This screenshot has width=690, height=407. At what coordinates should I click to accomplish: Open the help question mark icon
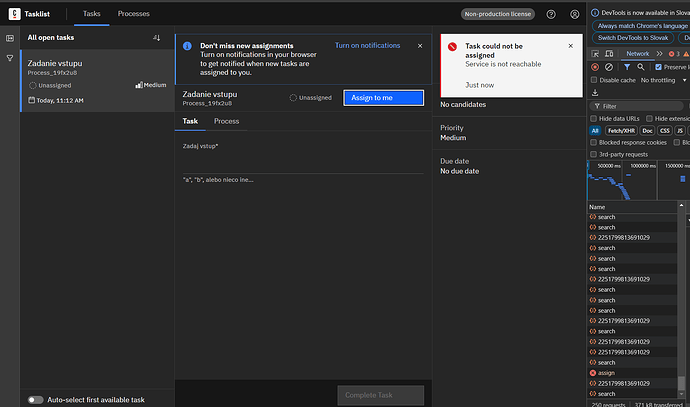[551, 14]
